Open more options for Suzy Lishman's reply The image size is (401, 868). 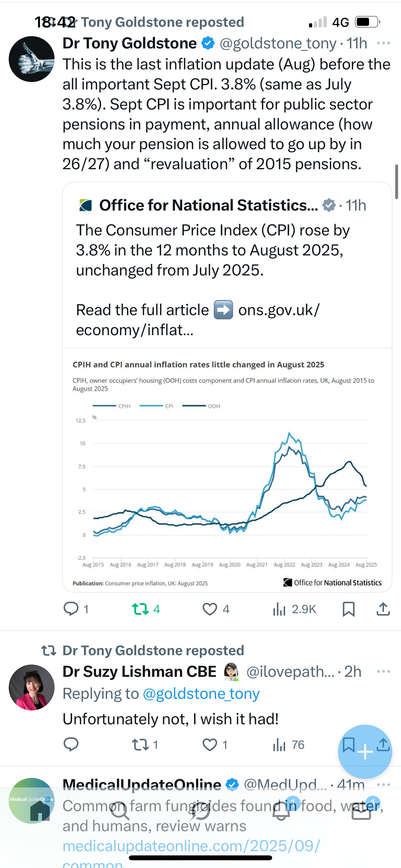383,671
